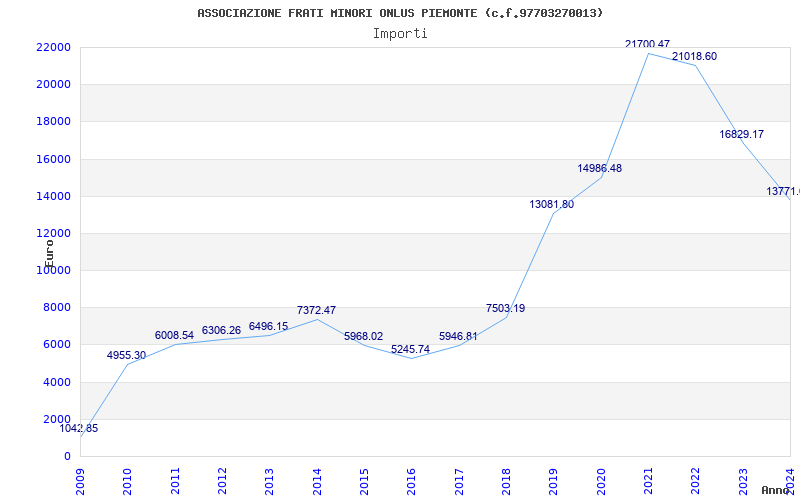Click y-axis value 16000
This screenshot has width=800, height=500.
(53, 159)
